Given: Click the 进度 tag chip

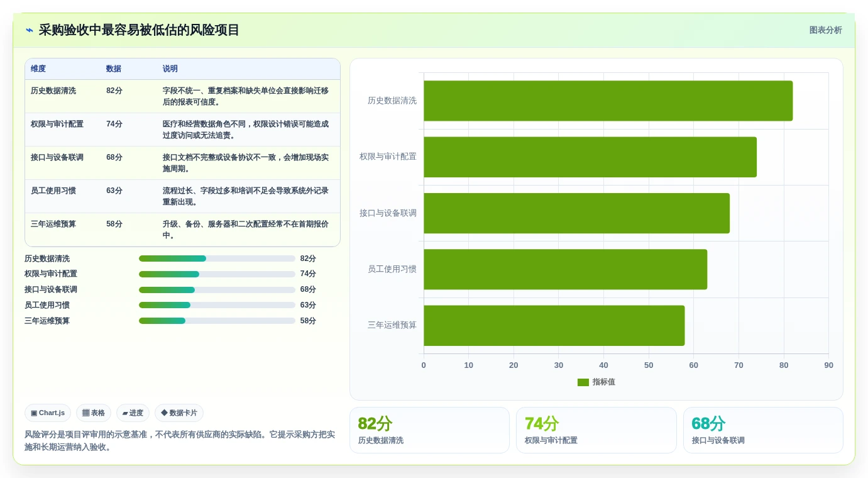Looking at the screenshot, I should pos(133,413).
